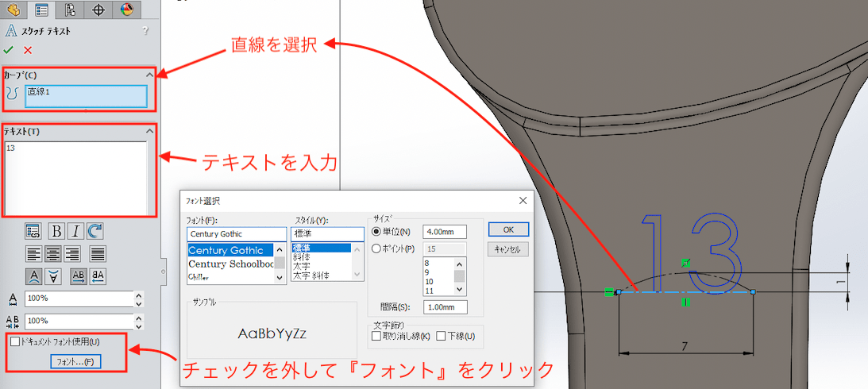
Task: Enable 取り消し線(K) strikethrough checkbox
Action: pos(376,335)
